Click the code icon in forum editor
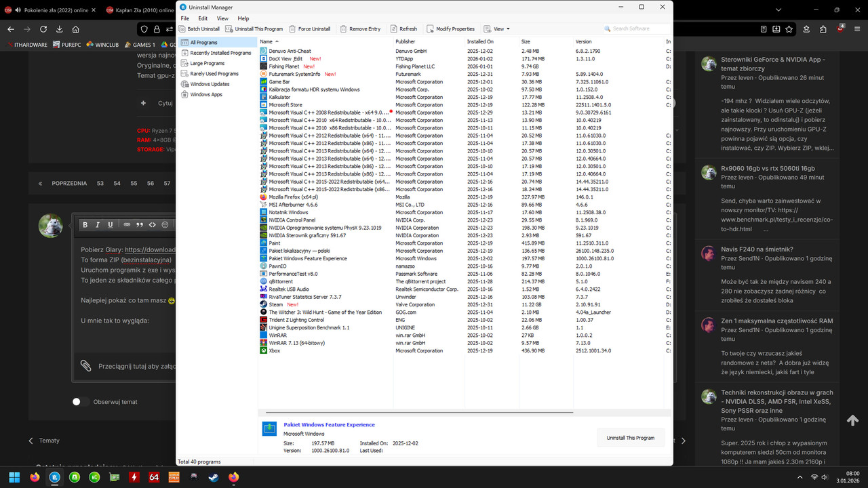This screenshot has width=868, height=488. click(x=153, y=224)
